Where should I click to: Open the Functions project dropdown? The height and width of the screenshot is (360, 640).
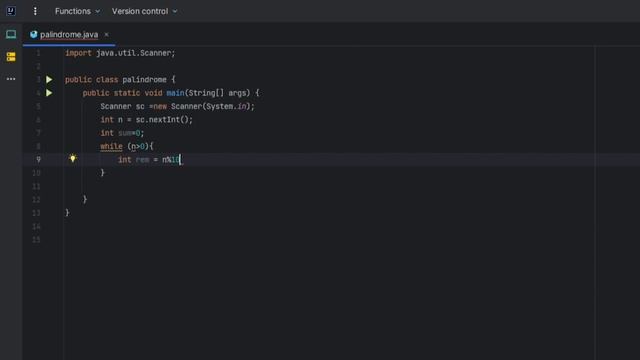78,11
